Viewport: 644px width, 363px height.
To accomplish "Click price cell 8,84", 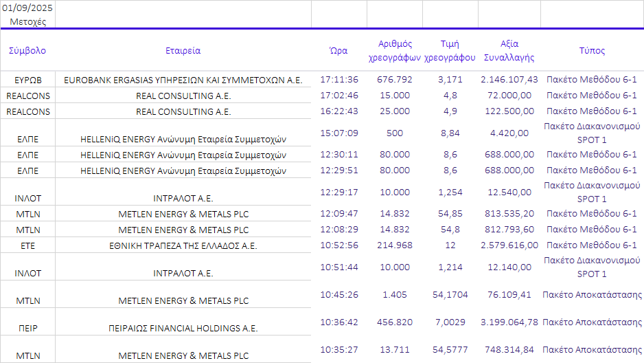I will click(x=450, y=133).
